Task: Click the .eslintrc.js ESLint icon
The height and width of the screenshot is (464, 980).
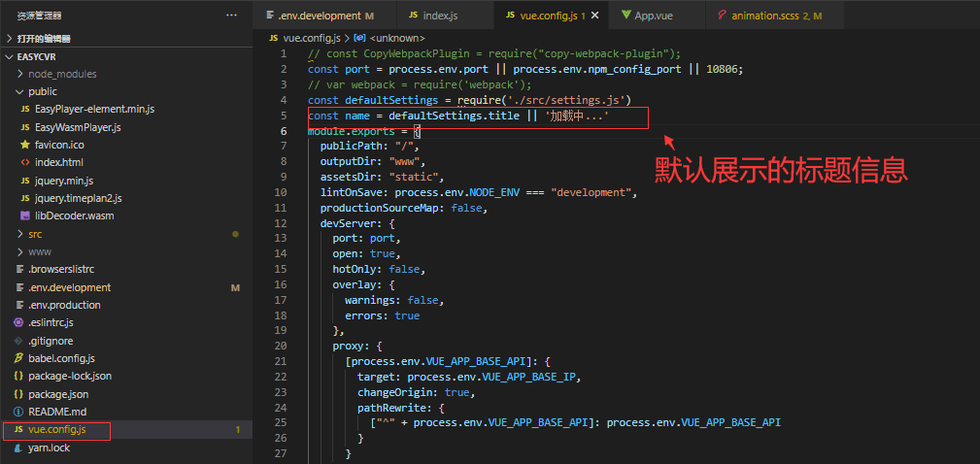Action: pos(18,323)
